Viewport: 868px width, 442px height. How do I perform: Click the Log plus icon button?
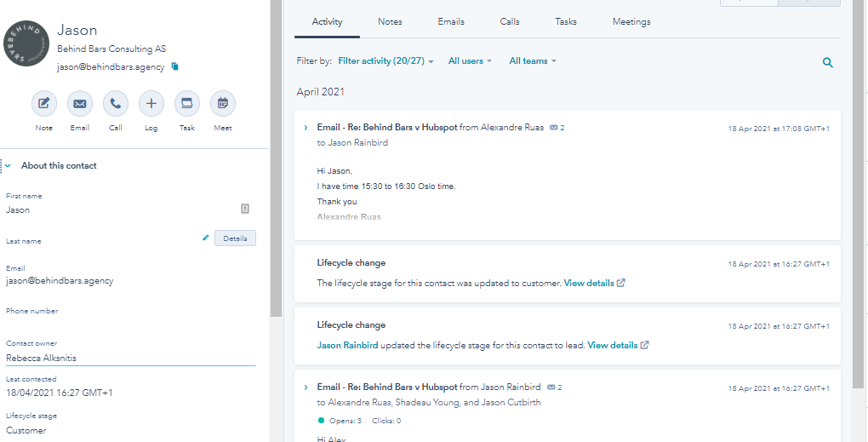(x=151, y=104)
